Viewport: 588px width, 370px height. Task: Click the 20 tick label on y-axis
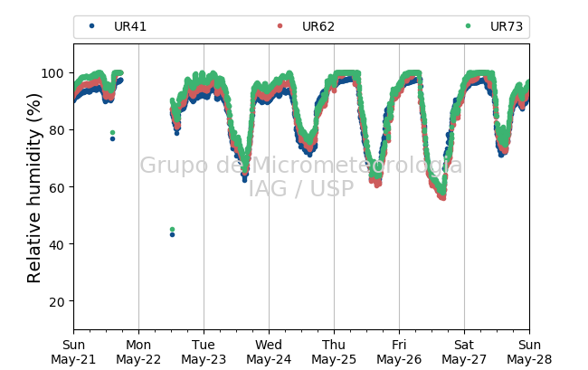click(56, 302)
